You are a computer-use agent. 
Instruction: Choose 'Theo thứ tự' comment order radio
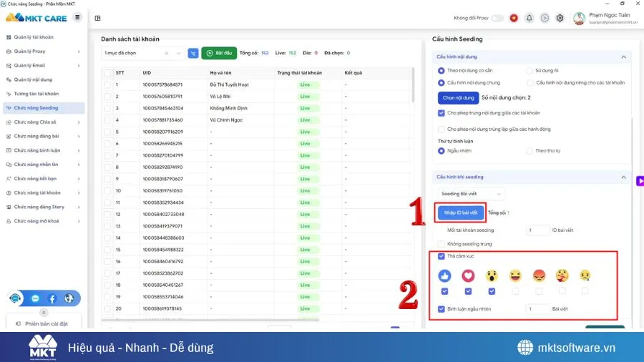pyautogui.click(x=530, y=151)
